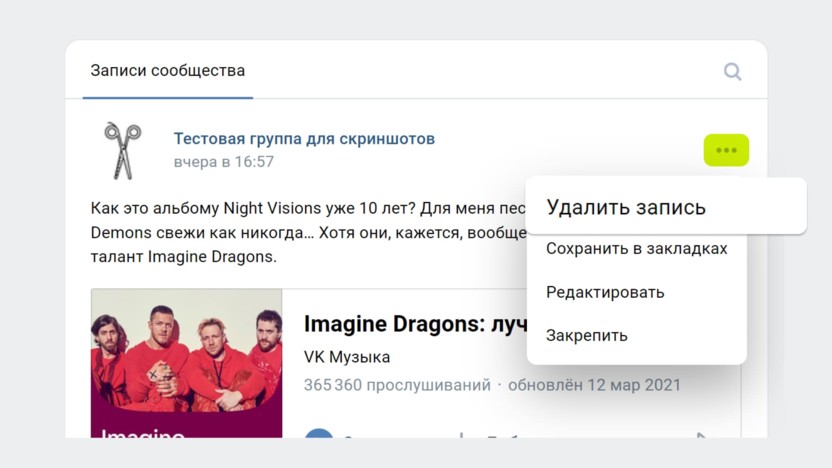Click the search magnifier icon in posts header

733,71
